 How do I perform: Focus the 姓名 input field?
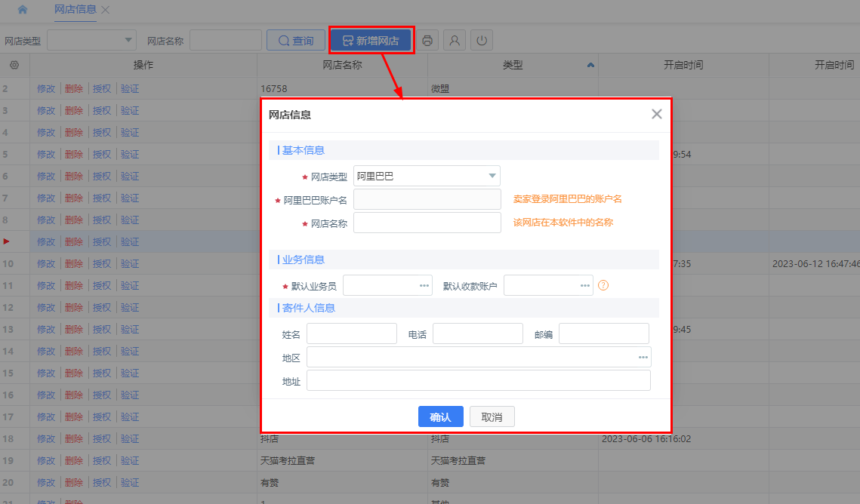click(x=352, y=333)
